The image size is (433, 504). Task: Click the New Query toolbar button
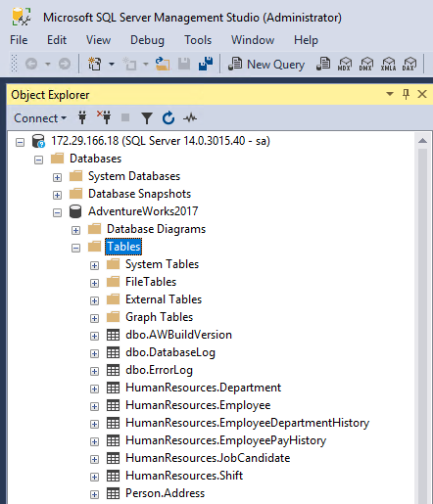click(266, 64)
